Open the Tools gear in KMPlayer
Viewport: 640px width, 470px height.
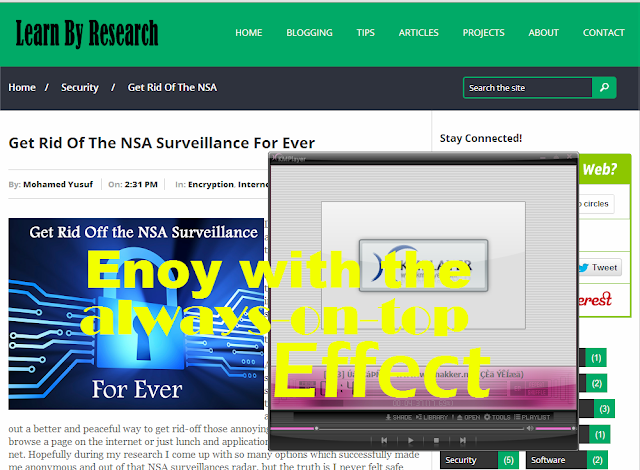[x=497, y=417]
